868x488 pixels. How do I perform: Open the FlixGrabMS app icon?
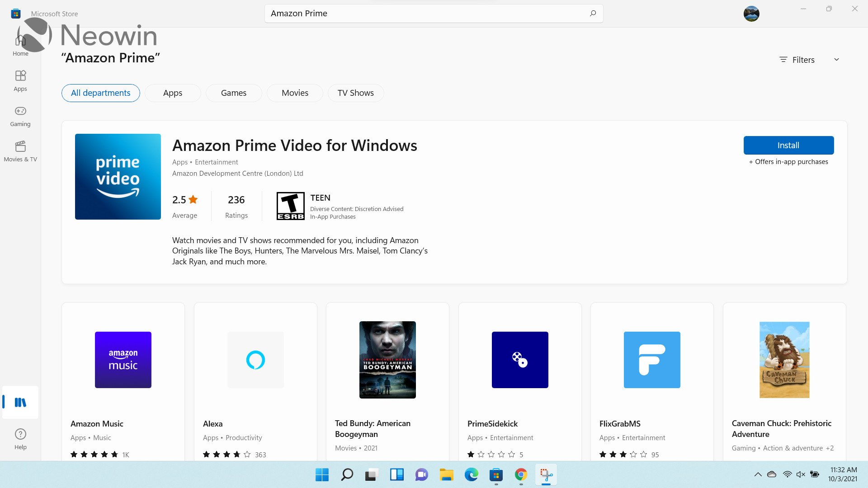(652, 360)
